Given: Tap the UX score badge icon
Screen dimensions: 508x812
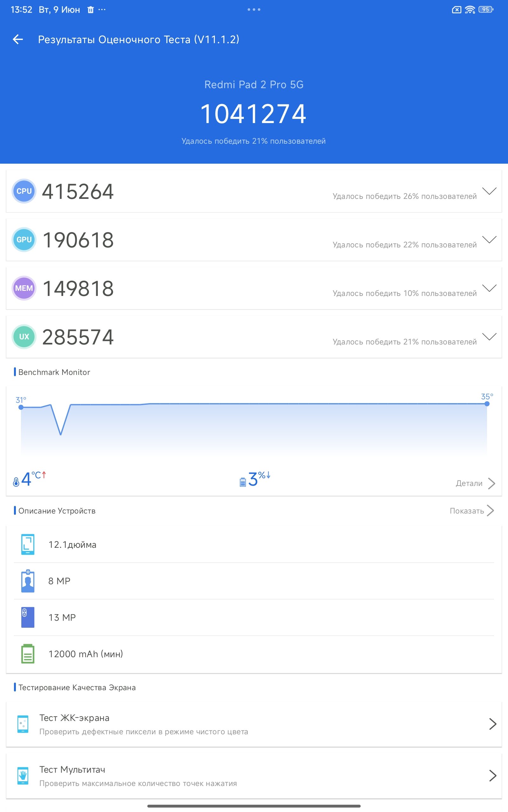Looking at the screenshot, I should pyautogui.click(x=24, y=337).
